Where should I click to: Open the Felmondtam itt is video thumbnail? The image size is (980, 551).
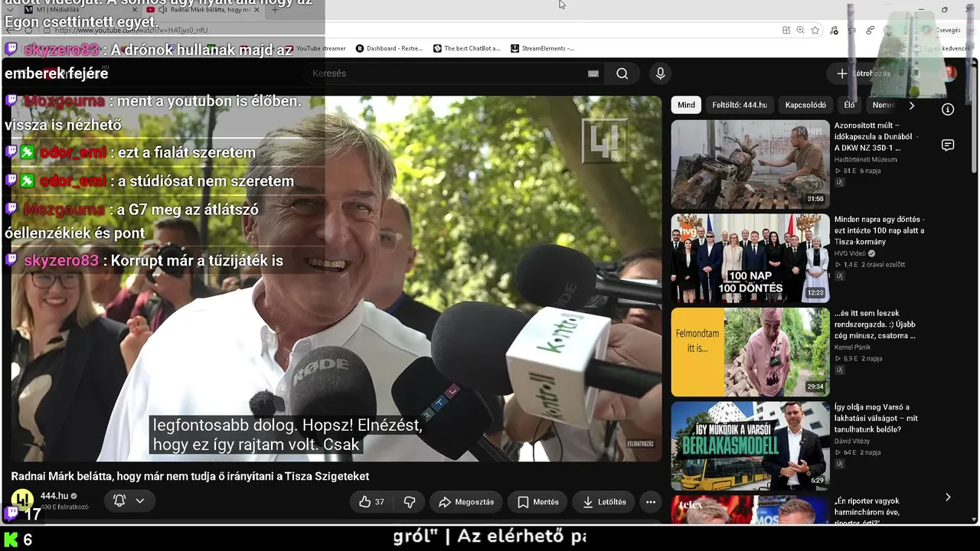coord(750,352)
